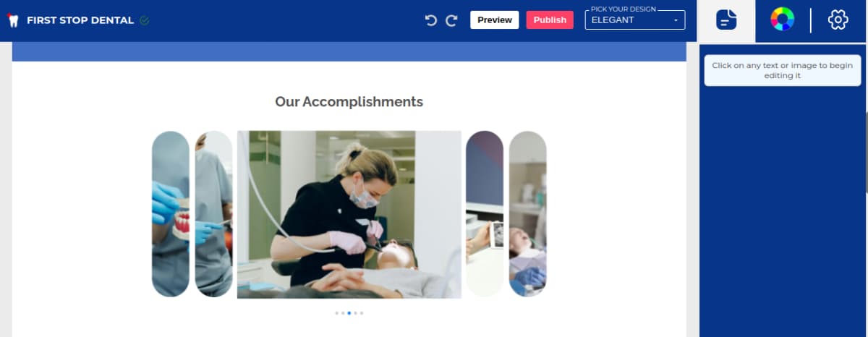This screenshot has width=868, height=337.
Task: Click the saved checkmark beside site name
Action: 144,20
